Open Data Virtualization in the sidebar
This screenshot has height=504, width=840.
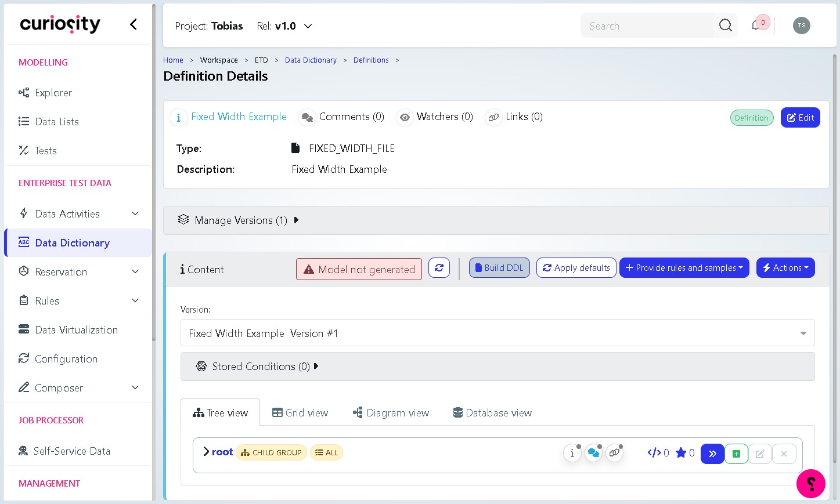pyautogui.click(x=78, y=329)
